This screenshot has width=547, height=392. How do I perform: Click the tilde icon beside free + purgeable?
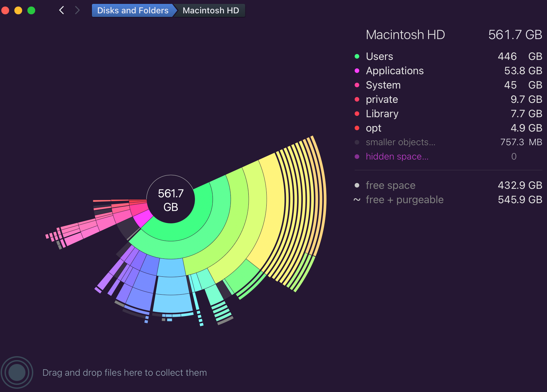[x=357, y=200]
